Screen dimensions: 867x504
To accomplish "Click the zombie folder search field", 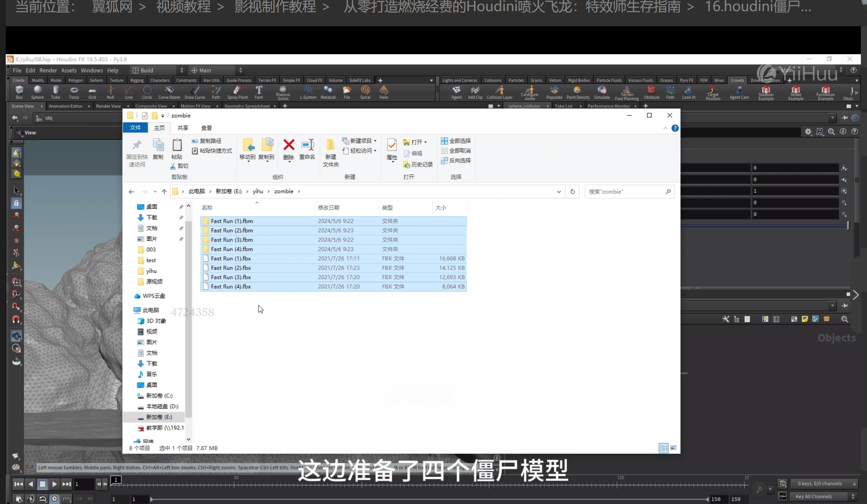I will pos(629,192).
